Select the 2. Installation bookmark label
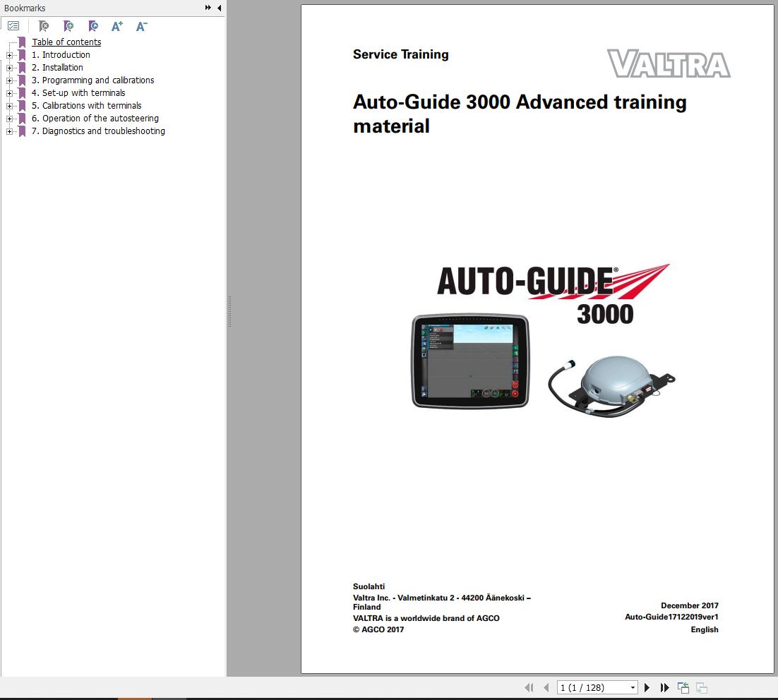 point(58,68)
